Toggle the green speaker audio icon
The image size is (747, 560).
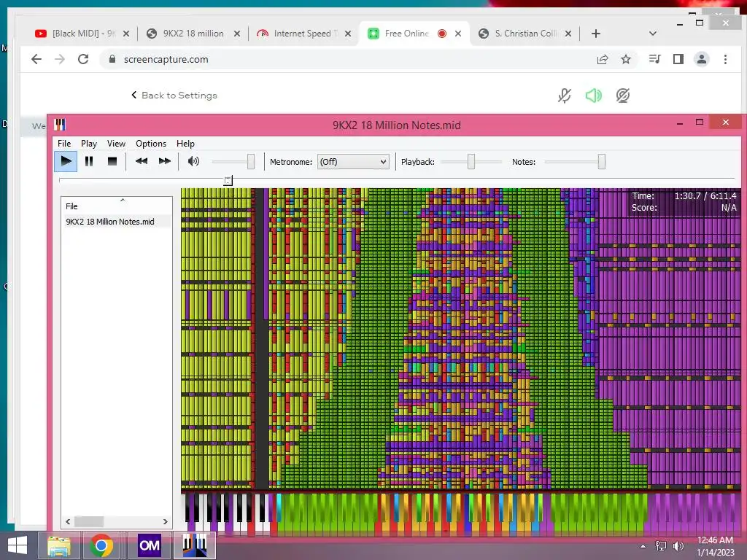594,96
